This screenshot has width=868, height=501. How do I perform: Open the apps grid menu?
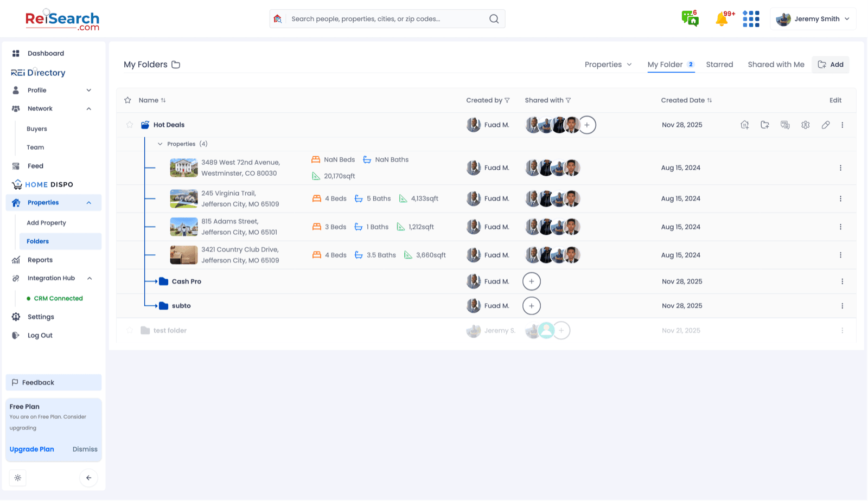click(x=751, y=19)
